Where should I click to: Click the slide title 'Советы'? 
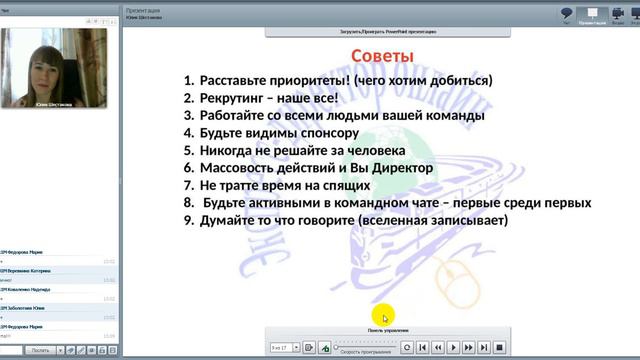click(x=382, y=56)
